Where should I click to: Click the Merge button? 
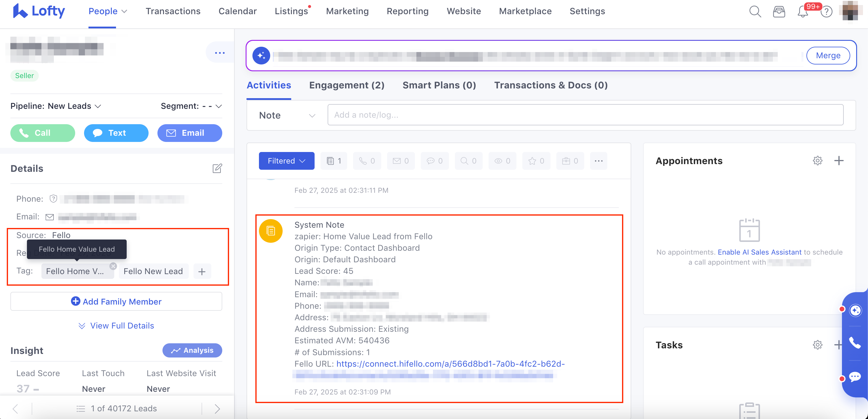[x=828, y=56]
